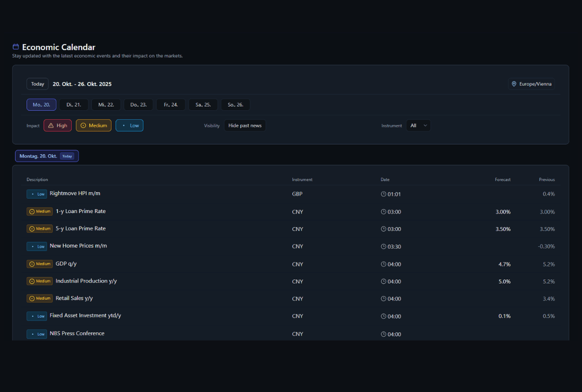Image resolution: width=582 pixels, height=392 pixels.
Task: Toggle the High impact filter
Action: [58, 126]
